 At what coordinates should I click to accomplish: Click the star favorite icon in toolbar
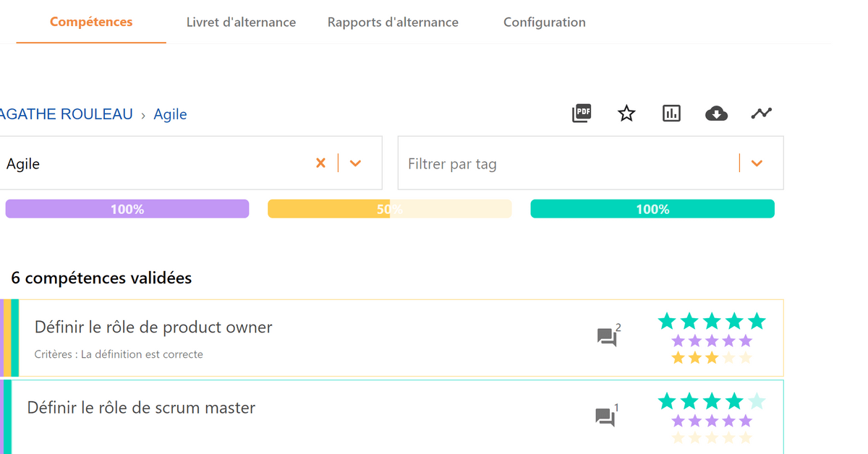(x=626, y=113)
